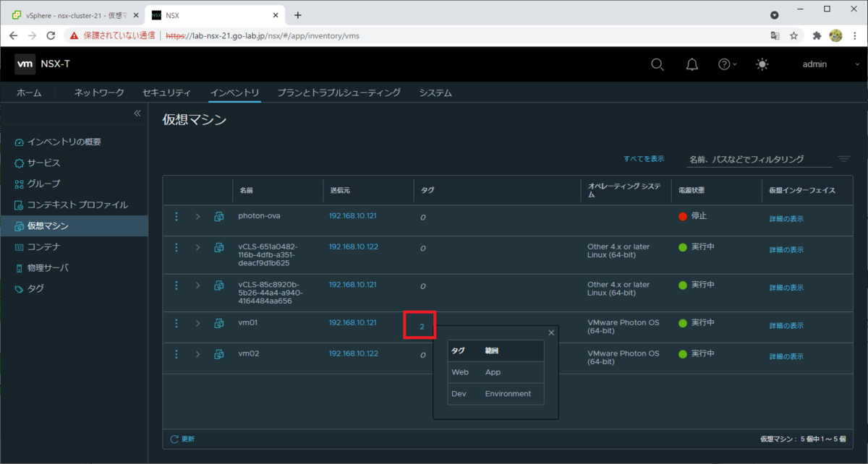Select the インベントリ tab

tap(234, 93)
